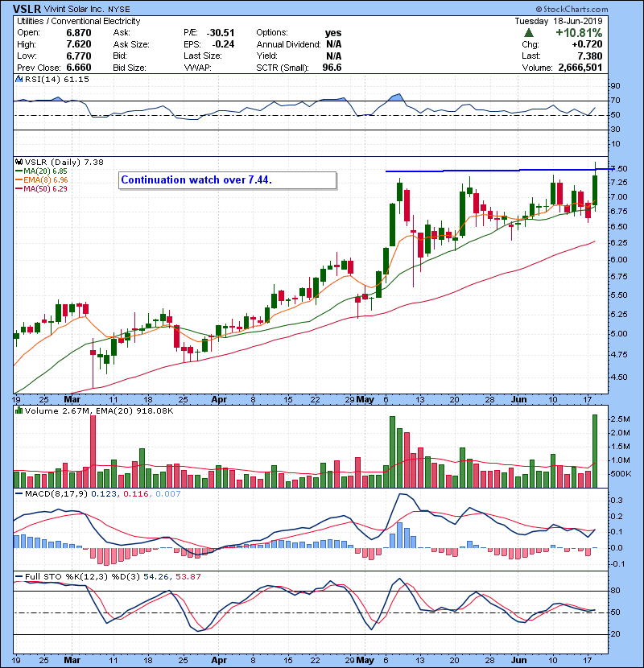The height and width of the screenshot is (668, 644).
Task: Click the Apr label under the price chart
Action: point(219,400)
